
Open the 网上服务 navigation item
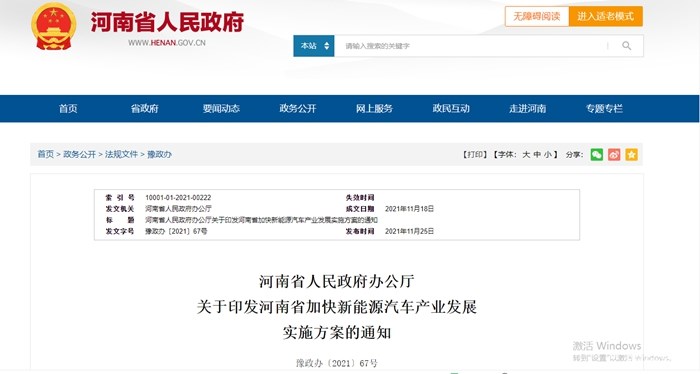click(x=374, y=108)
